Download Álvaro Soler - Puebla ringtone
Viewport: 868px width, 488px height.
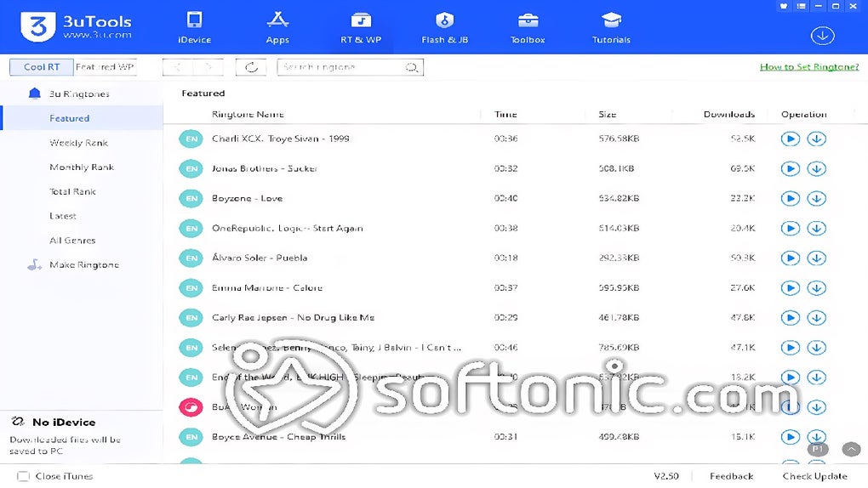[817, 258]
